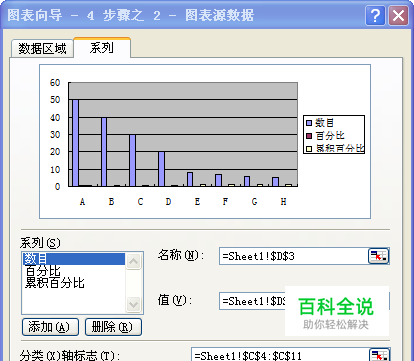
Task: Click into the 名称 input field
Action: 293,256
